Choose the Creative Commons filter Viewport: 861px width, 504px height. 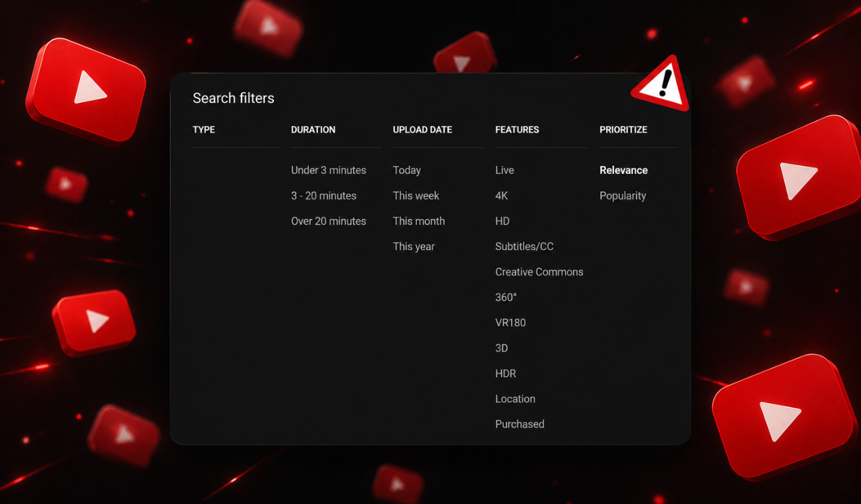pos(539,272)
